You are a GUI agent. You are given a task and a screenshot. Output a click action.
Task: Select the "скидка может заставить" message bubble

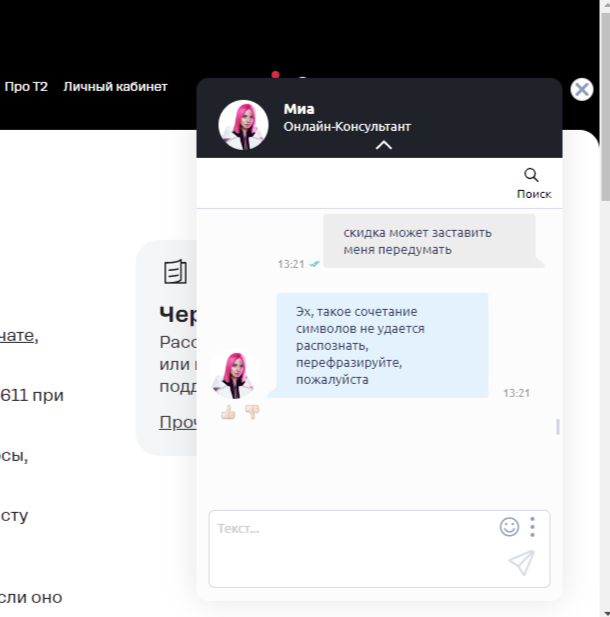pos(428,241)
